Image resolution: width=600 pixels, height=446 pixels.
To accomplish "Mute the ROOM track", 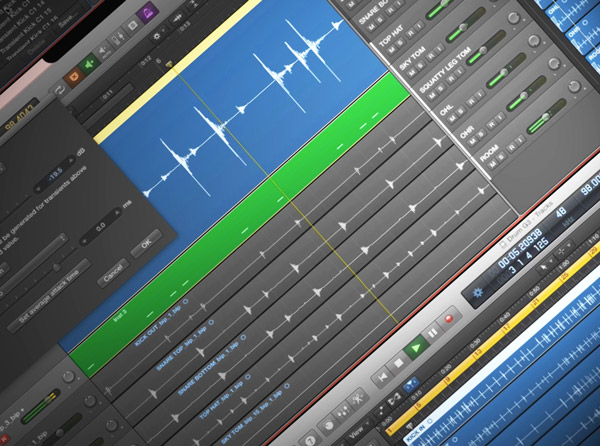I will (493, 164).
